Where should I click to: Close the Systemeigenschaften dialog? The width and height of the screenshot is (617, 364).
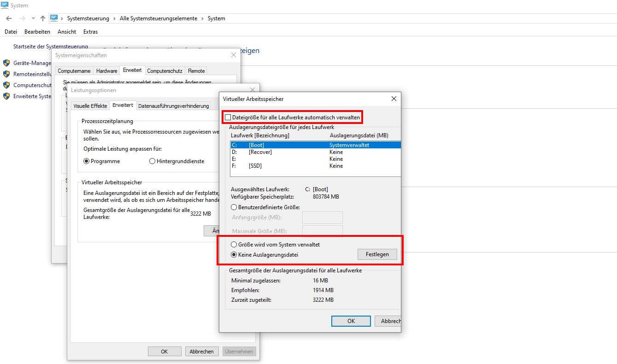pos(234,55)
